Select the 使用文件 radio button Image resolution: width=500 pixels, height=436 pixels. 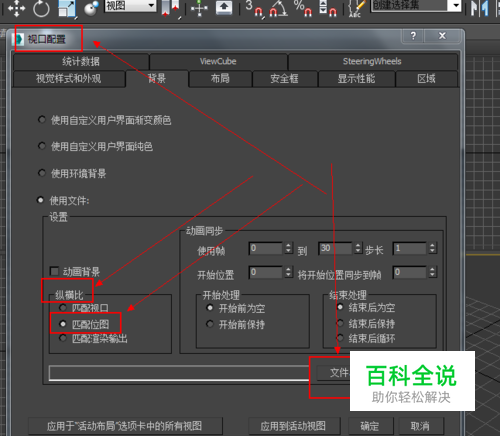[41, 200]
